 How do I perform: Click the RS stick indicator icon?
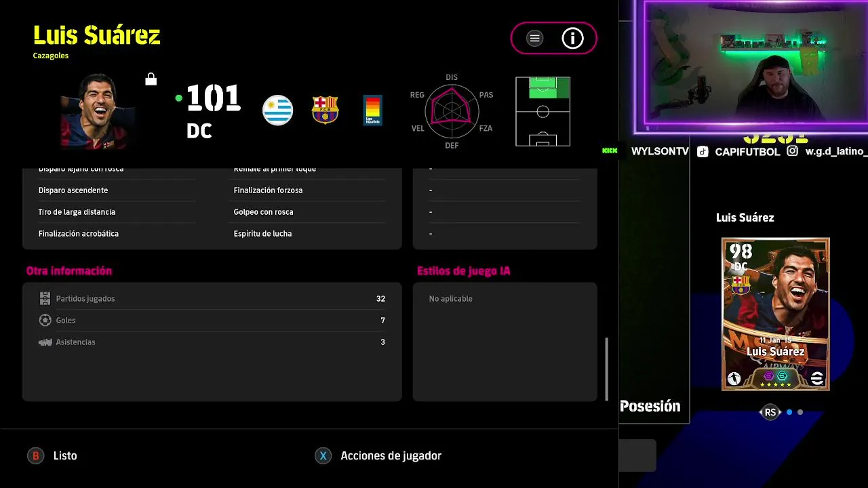(x=770, y=412)
